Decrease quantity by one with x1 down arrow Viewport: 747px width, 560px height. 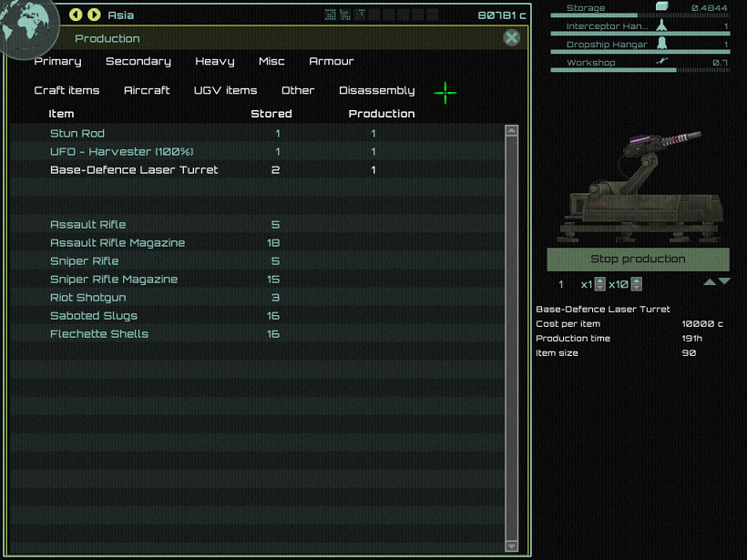[x=600, y=288]
